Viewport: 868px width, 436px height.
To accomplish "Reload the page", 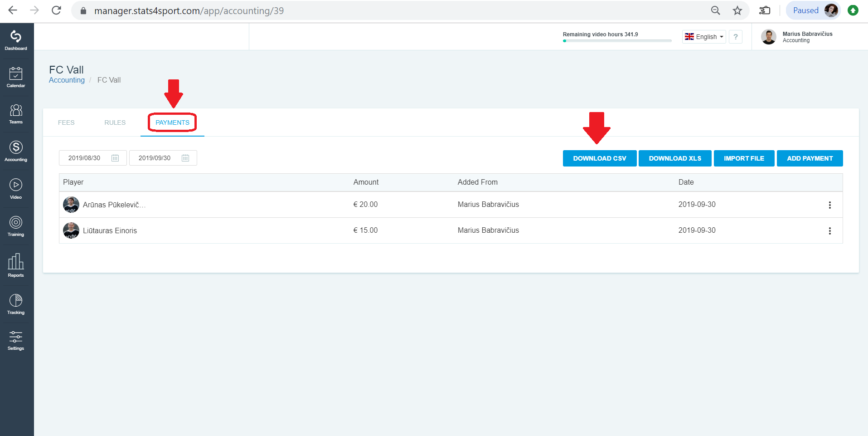I will point(56,10).
